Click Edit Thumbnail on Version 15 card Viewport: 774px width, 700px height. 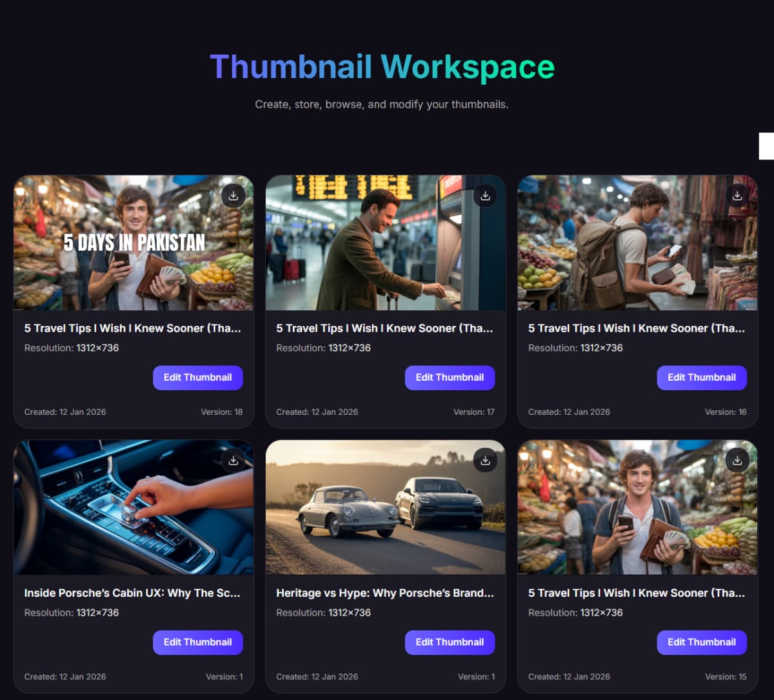pos(701,642)
